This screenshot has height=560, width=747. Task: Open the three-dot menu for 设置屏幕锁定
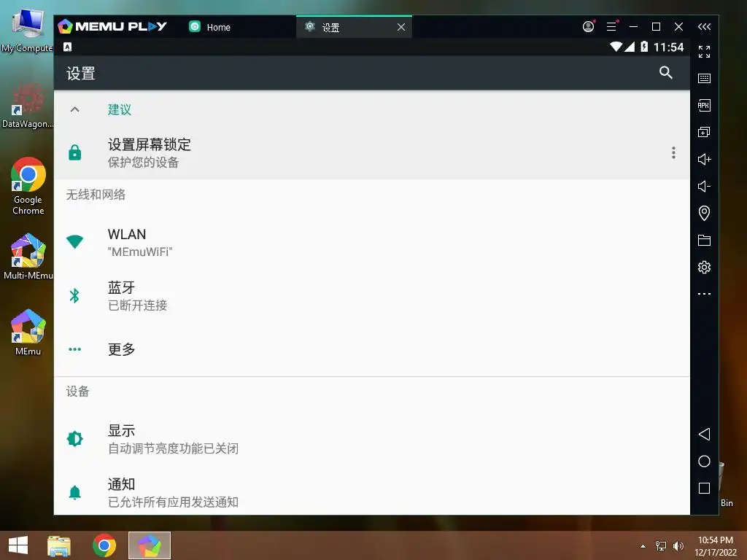pos(673,152)
